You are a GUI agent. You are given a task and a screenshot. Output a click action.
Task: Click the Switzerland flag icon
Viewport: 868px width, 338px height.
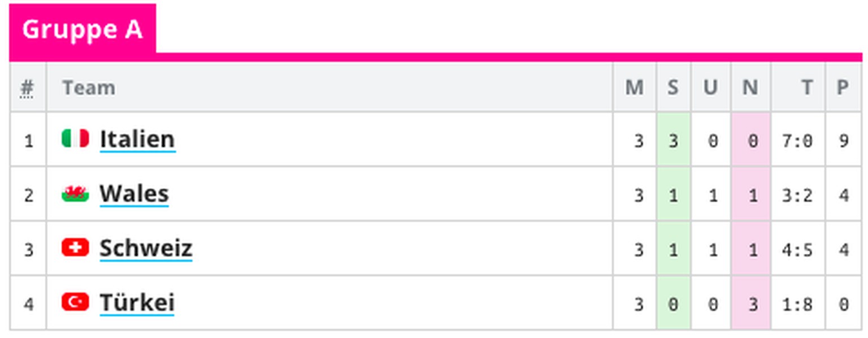click(75, 248)
